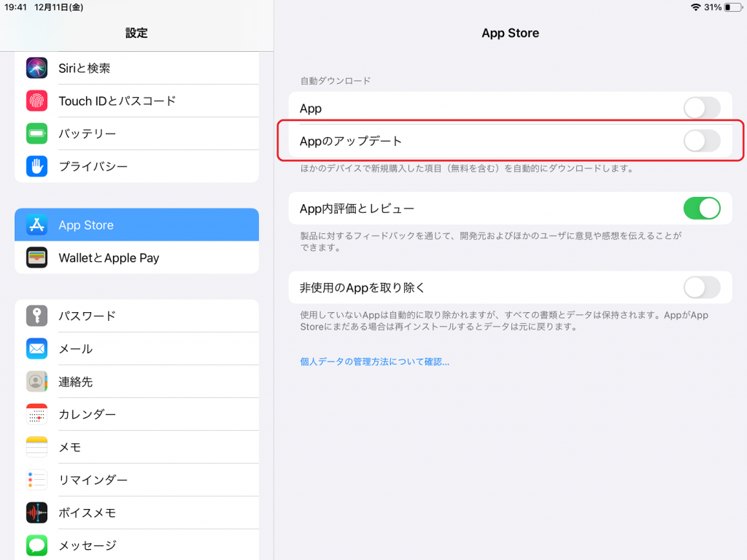747x560 pixels.
Task: Tap the Calendar icon
Action: tap(36, 414)
